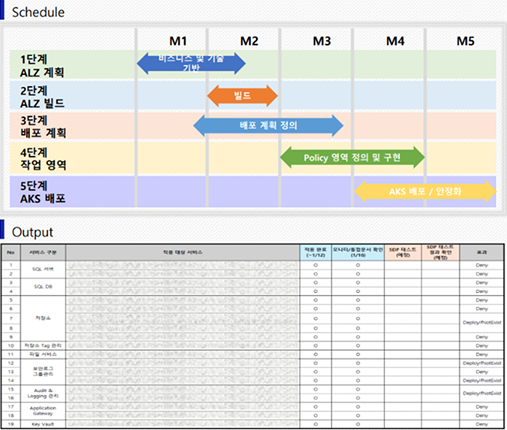Click the '보안로그 그룹관리' service cell
The image size is (507, 430).
(x=43, y=372)
